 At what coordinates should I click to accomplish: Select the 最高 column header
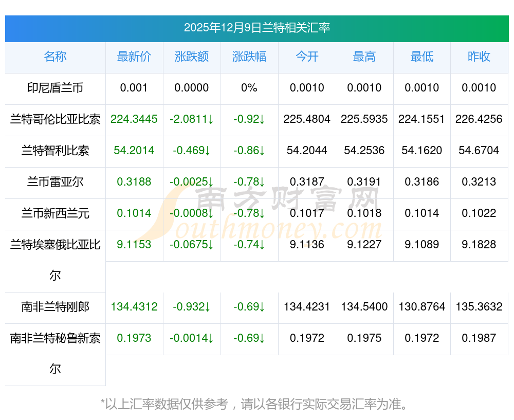(364, 57)
